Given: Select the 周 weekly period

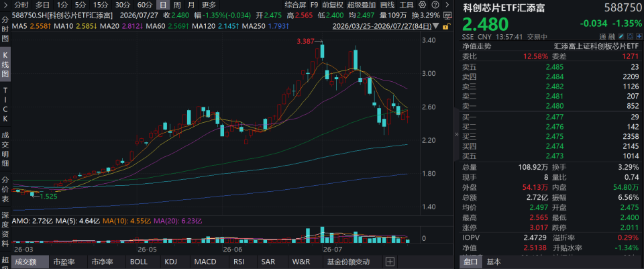Looking at the screenshot, I should point(176,5).
